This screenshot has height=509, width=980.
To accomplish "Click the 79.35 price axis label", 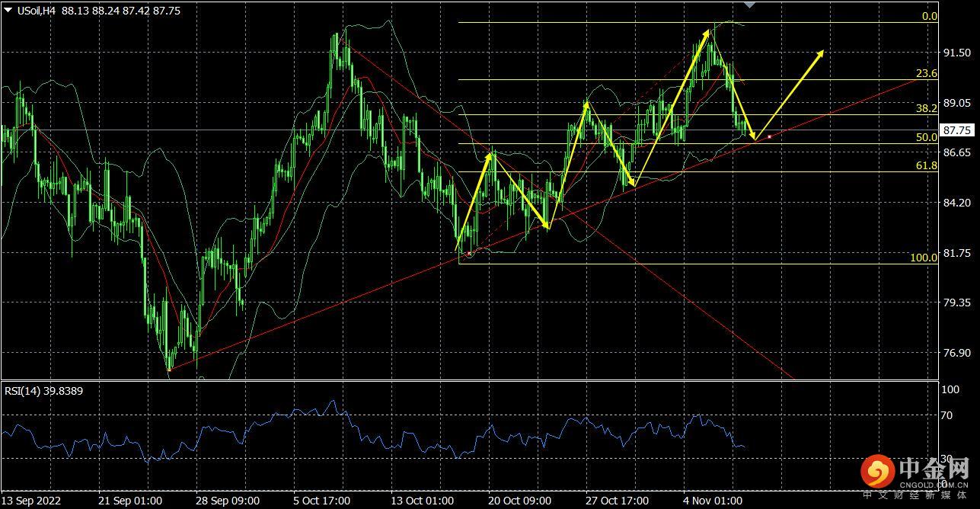I will [x=956, y=303].
